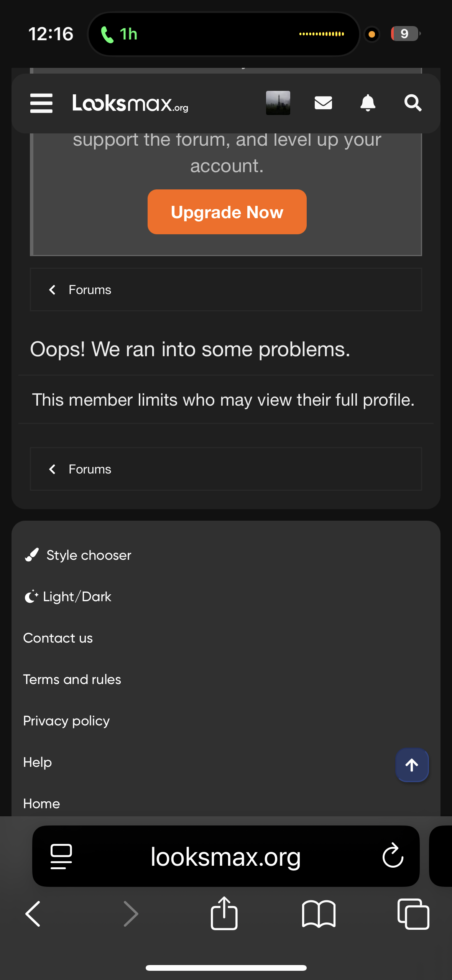View notifications via the bell icon
This screenshot has height=980, width=452.
368,103
